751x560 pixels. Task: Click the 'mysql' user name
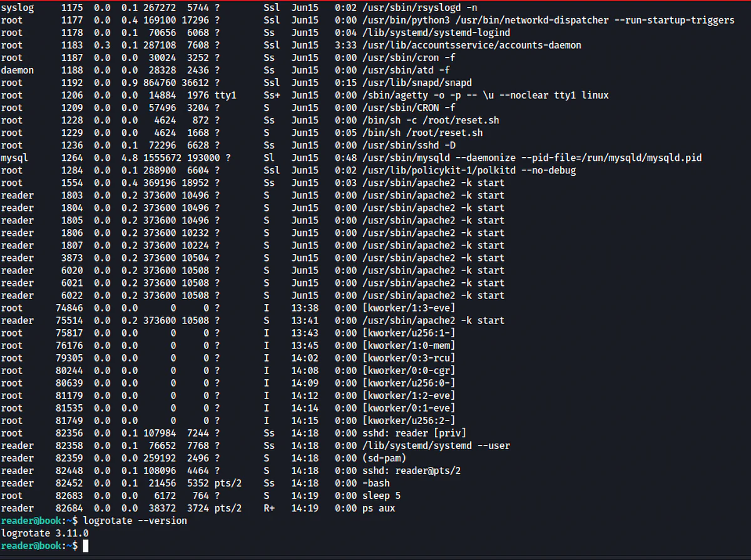click(14, 158)
